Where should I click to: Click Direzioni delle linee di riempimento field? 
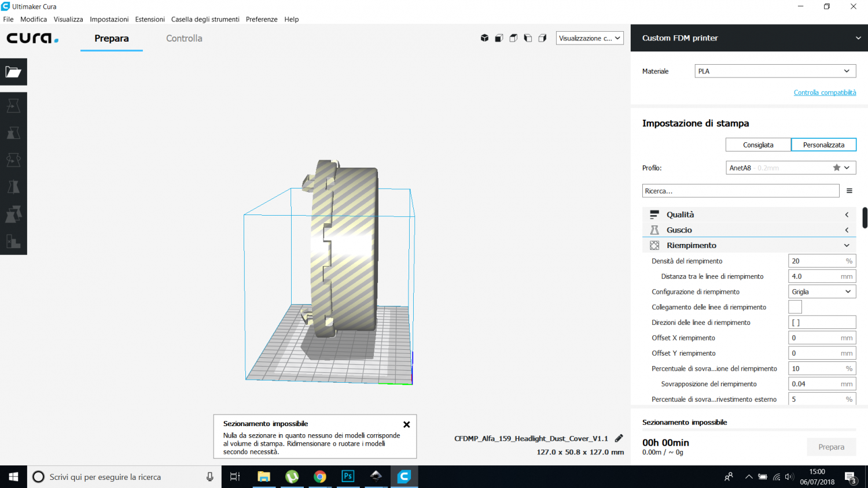822,323
